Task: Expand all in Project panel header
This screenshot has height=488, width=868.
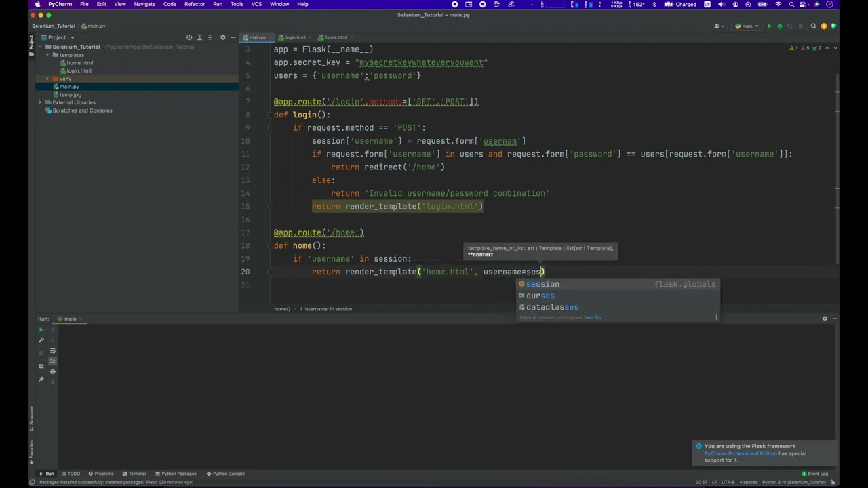Action: click(x=200, y=37)
